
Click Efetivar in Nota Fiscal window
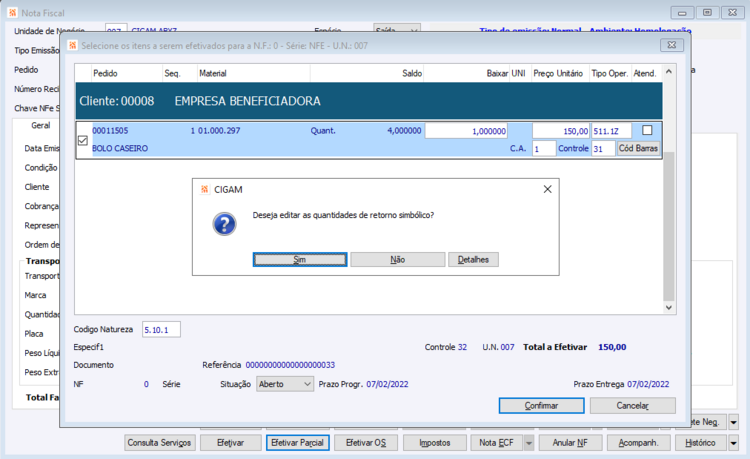[x=231, y=443]
